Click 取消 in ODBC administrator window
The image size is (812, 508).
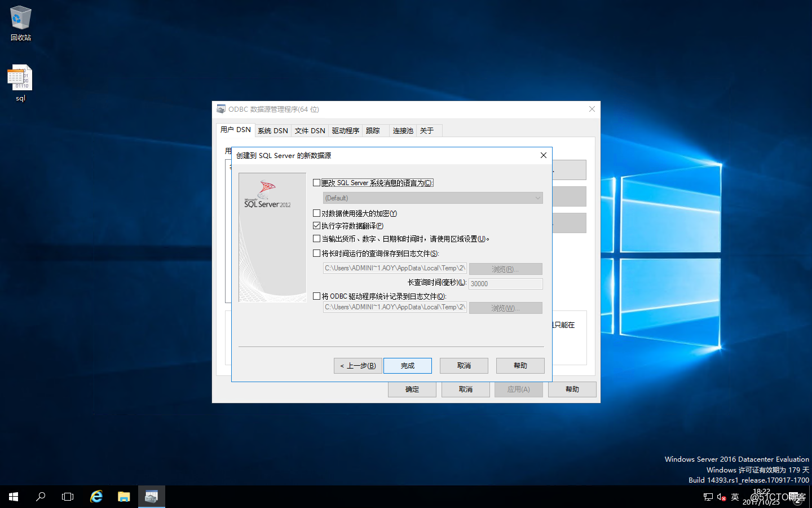(466, 389)
